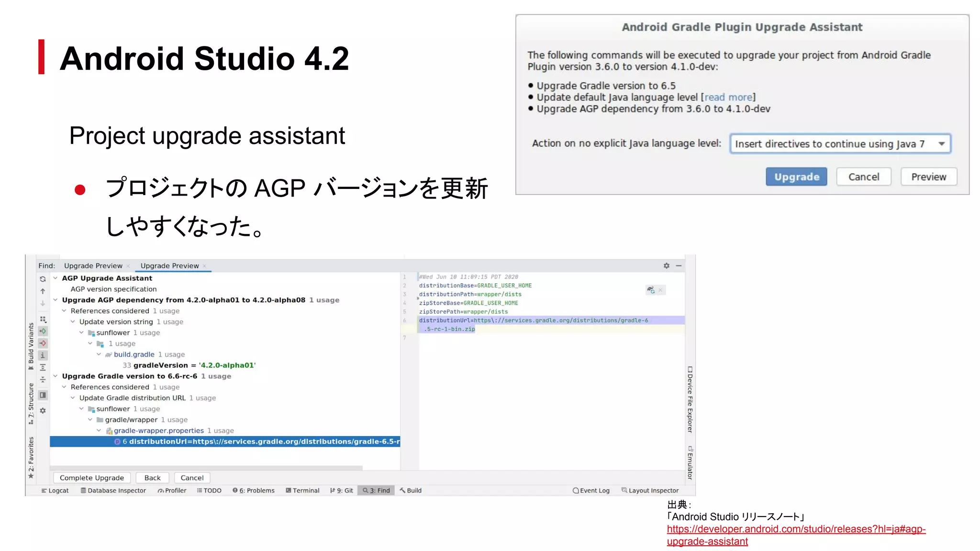Dismiss the floating editor notification x

click(660, 290)
